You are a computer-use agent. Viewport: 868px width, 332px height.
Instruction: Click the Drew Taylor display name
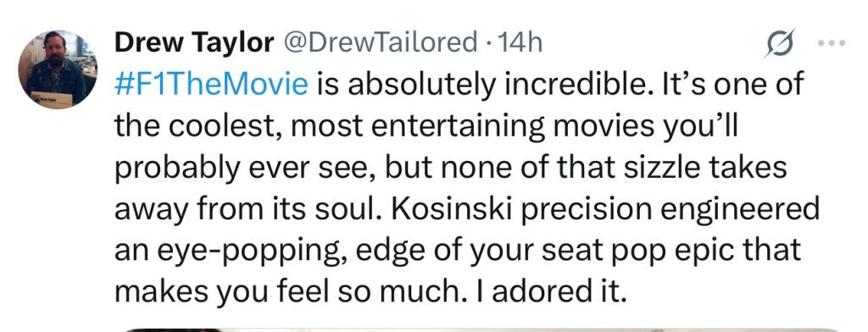194,42
